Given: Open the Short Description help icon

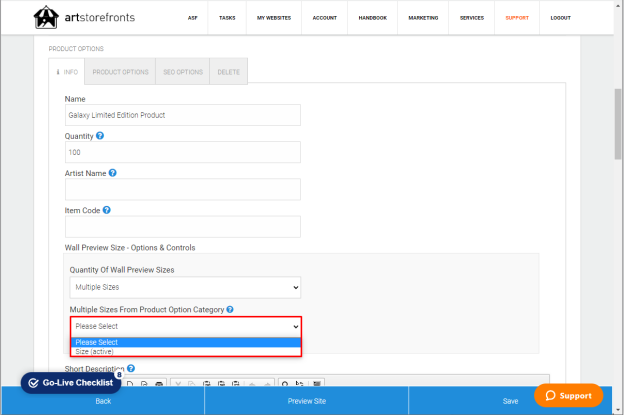Looking at the screenshot, I should click(131, 368).
